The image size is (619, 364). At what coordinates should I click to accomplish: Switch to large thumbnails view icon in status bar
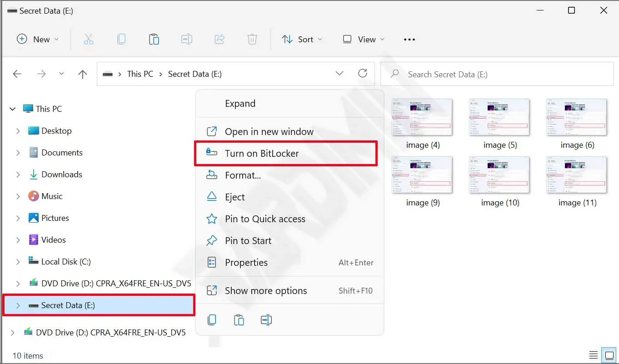608,355
